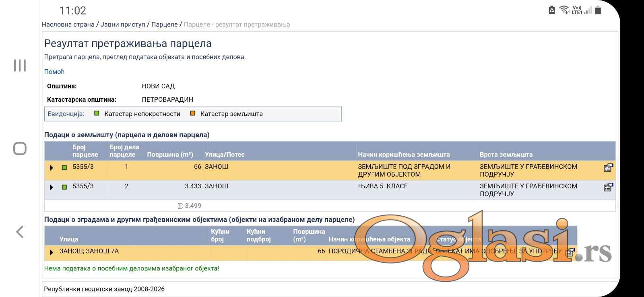
Task: Tap the Wi-Fi status icon
Action: click(564, 10)
